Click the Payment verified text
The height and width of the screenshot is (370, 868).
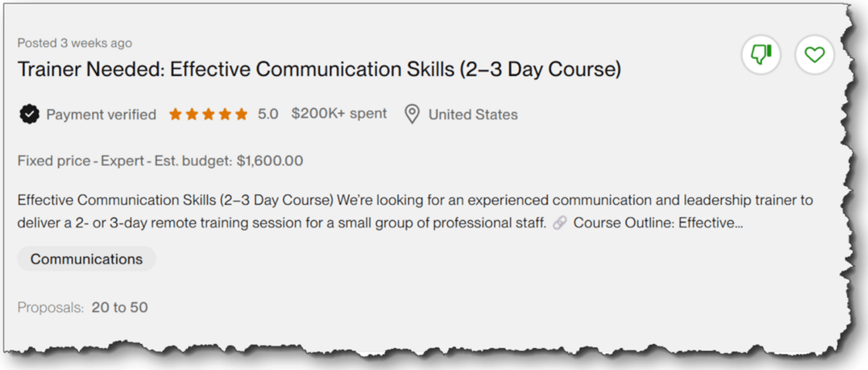click(x=101, y=115)
